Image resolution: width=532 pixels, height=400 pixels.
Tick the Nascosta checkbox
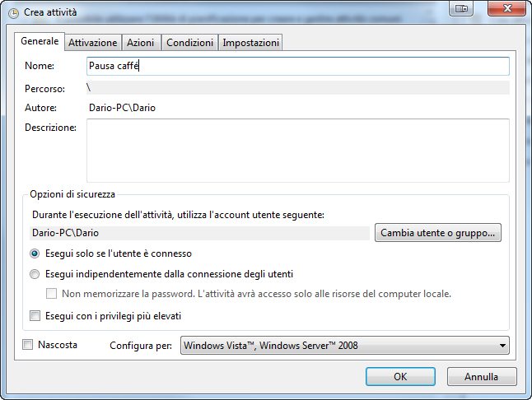(28, 345)
